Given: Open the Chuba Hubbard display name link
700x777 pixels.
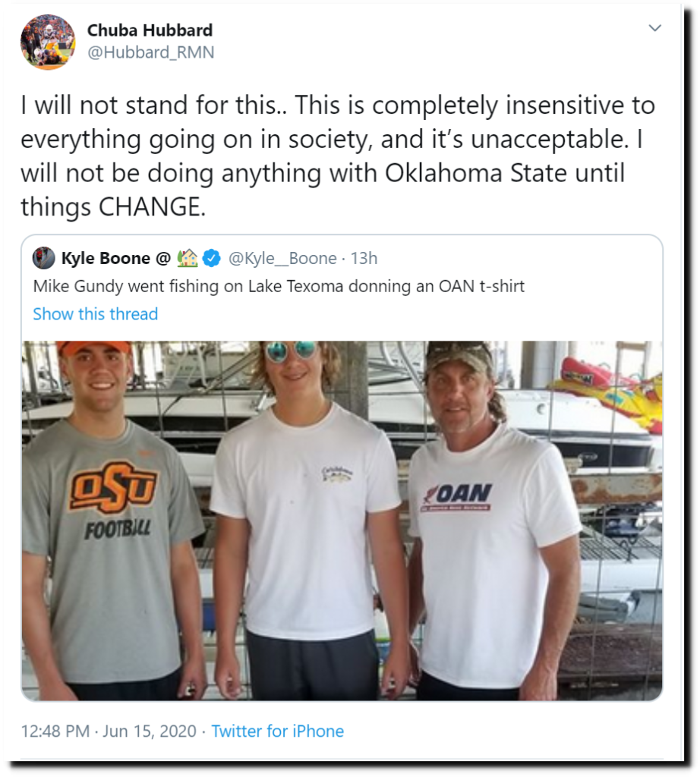Looking at the screenshot, I should (x=150, y=30).
